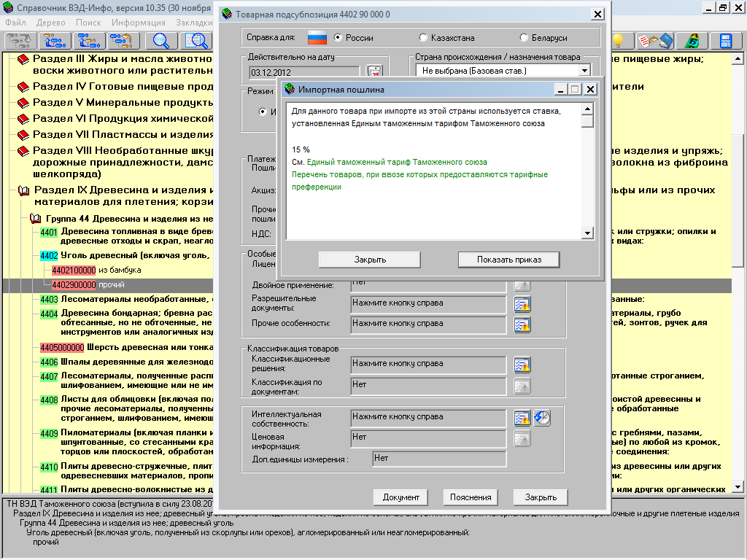The height and width of the screenshot is (560, 747).
Task: Click red book icon of Раздел V Минеральные продукты
Action: (x=23, y=103)
